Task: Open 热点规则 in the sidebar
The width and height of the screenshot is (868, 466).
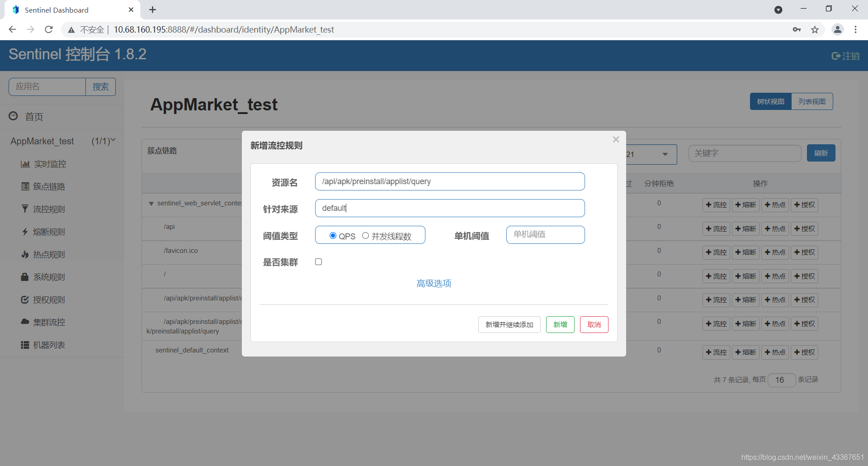Action: point(49,254)
